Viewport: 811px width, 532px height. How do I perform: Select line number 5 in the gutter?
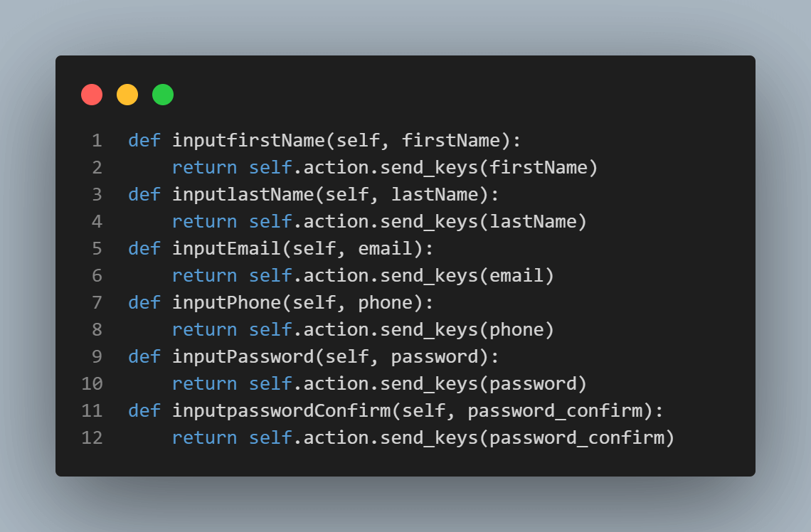coord(97,249)
